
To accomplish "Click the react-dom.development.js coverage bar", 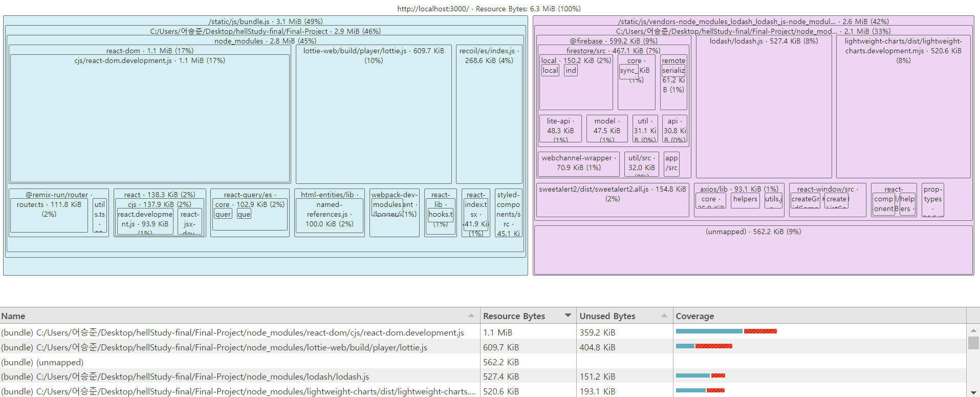I will pyautogui.click(x=726, y=331).
